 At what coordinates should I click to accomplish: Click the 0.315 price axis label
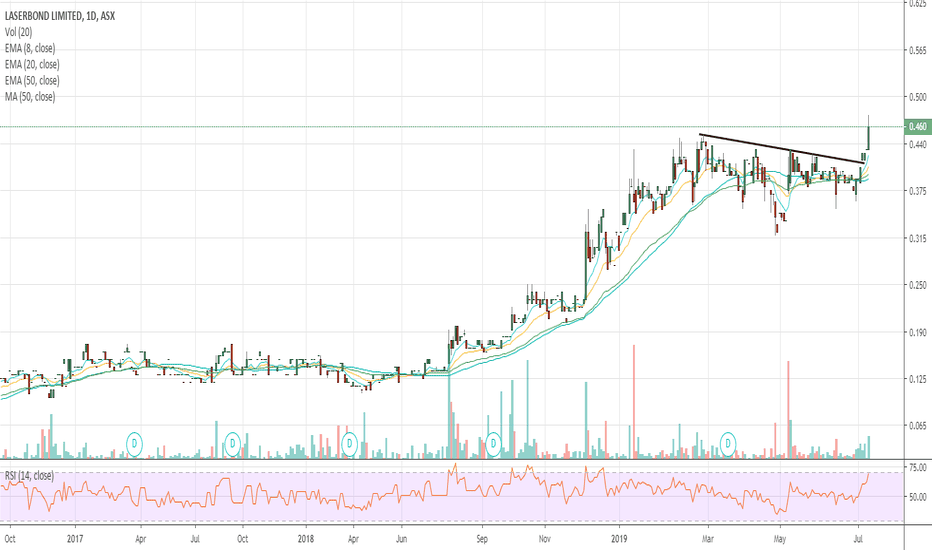pos(918,238)
